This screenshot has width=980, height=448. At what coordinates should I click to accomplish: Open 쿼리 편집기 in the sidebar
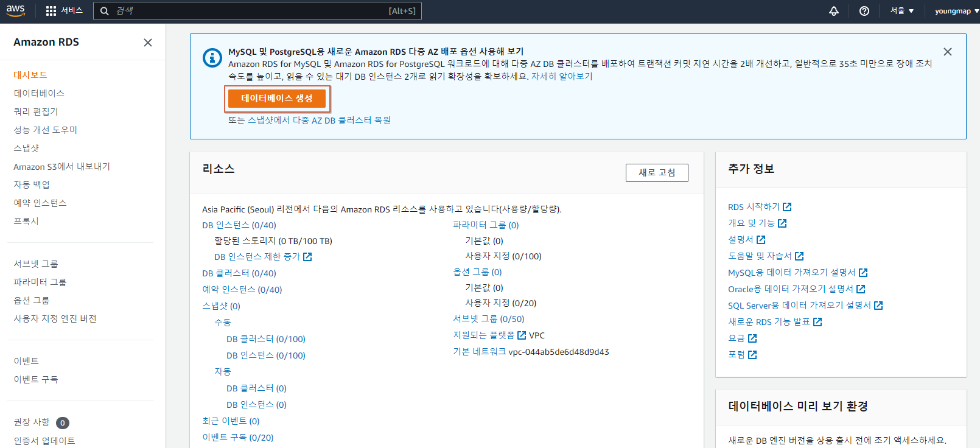click(x=36, y=111)
